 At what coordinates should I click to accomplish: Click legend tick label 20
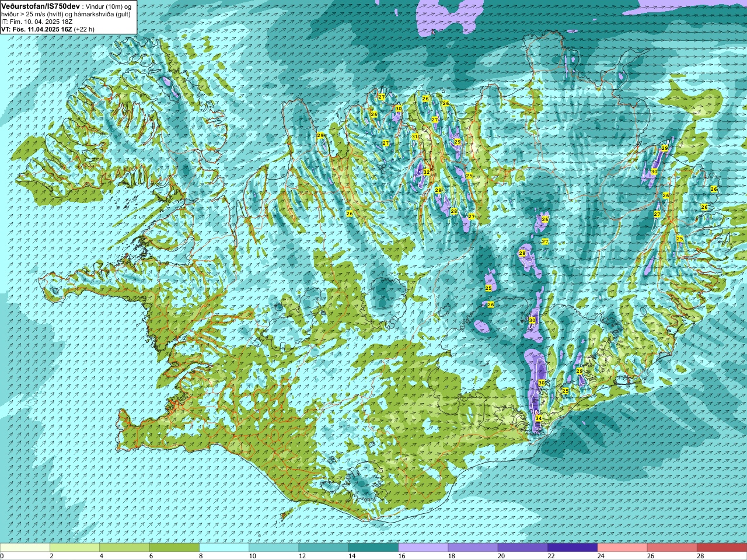501,556
